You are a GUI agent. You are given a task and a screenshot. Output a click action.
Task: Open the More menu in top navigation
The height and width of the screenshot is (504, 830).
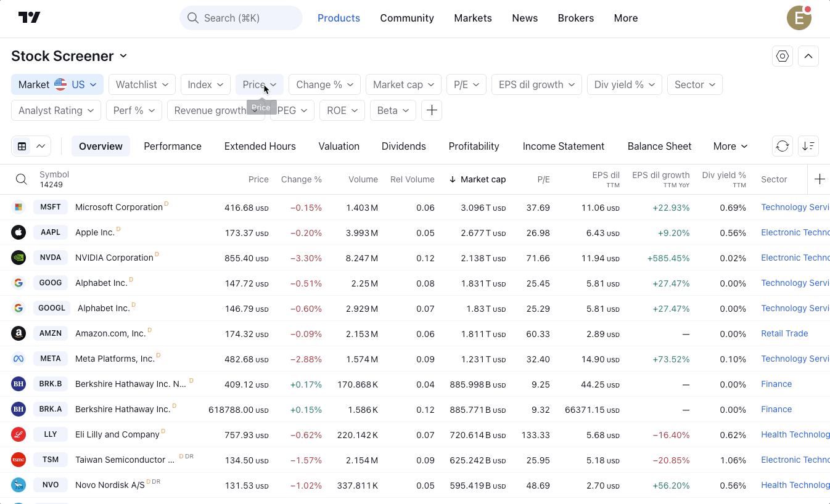click(x=626, y=18)
